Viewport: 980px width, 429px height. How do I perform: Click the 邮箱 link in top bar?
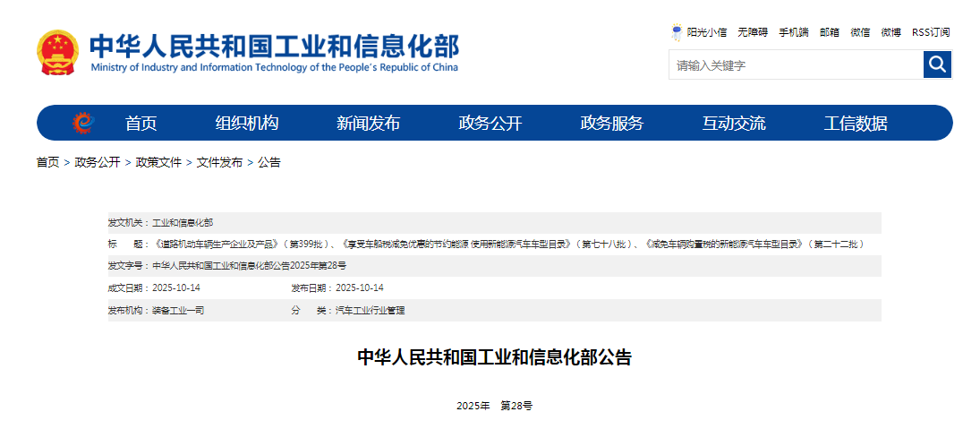tap(830, 32)
